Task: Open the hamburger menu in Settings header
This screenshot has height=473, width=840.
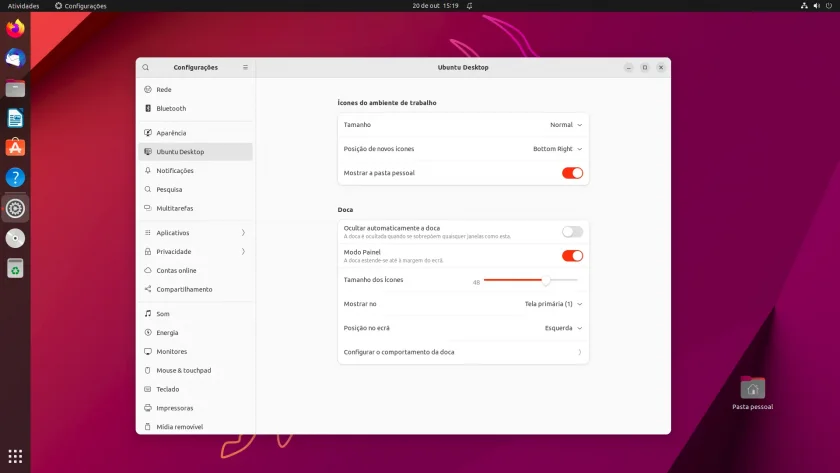Action: 245,67
